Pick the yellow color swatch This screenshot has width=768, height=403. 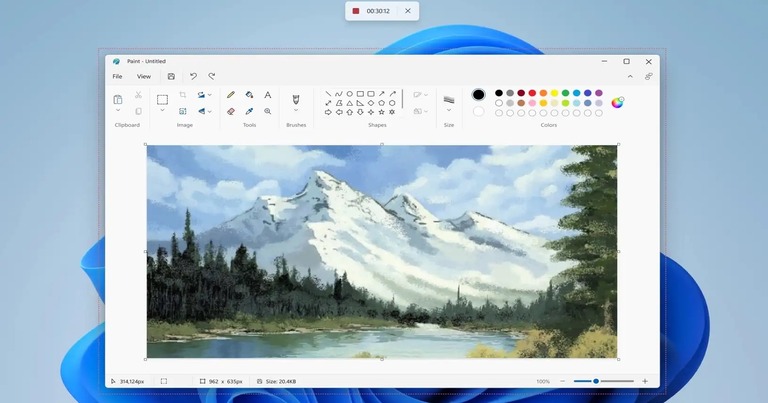click(554, 93)
